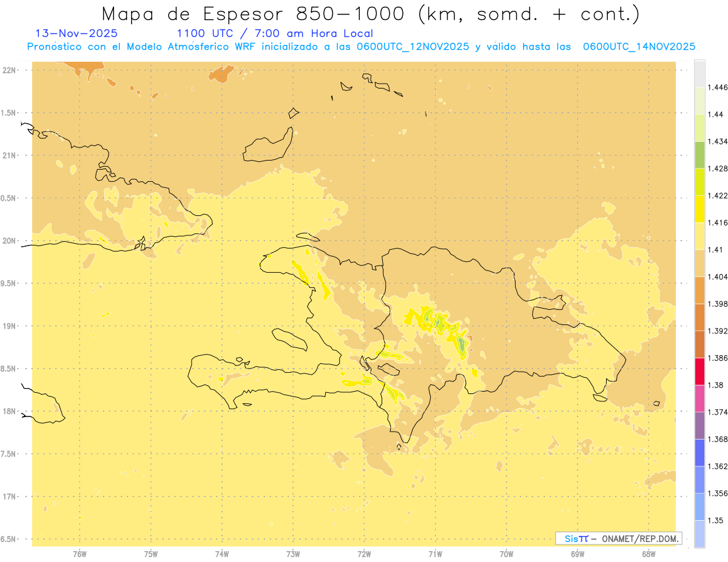Click the '73W' longitude axis label
Viewport: 728px width, 562px height.
293,555
